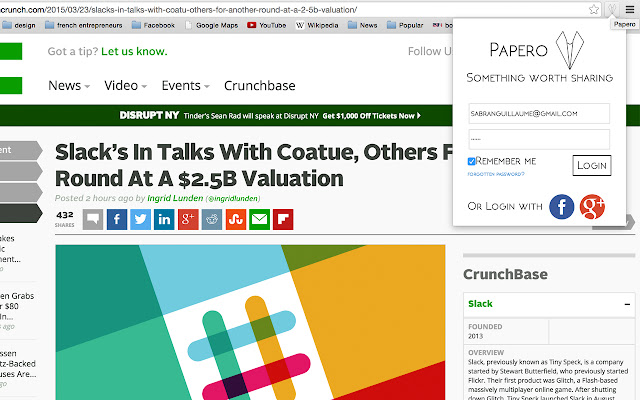
Task: Share article on LinkedIn icon
Action: pyautogui.click(x=164, y=219)
